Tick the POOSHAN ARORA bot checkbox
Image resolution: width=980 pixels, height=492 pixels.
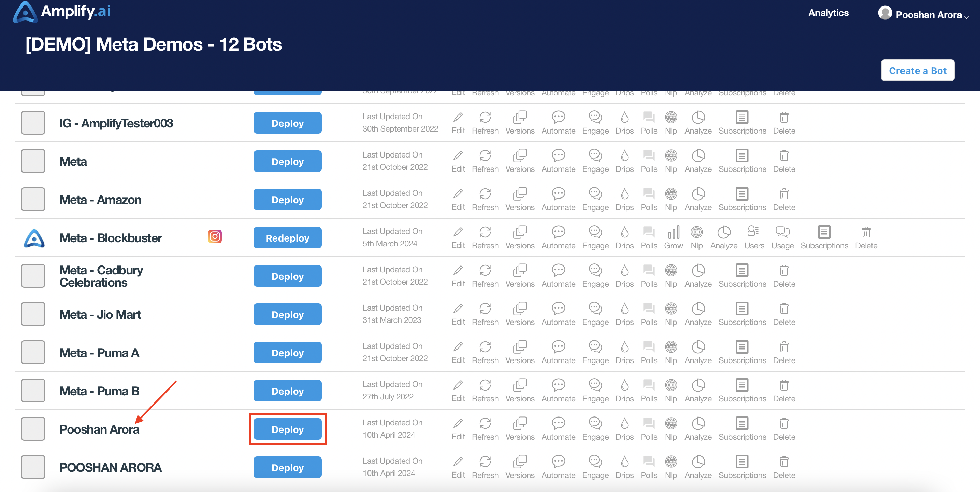click(x=33, y=467)
